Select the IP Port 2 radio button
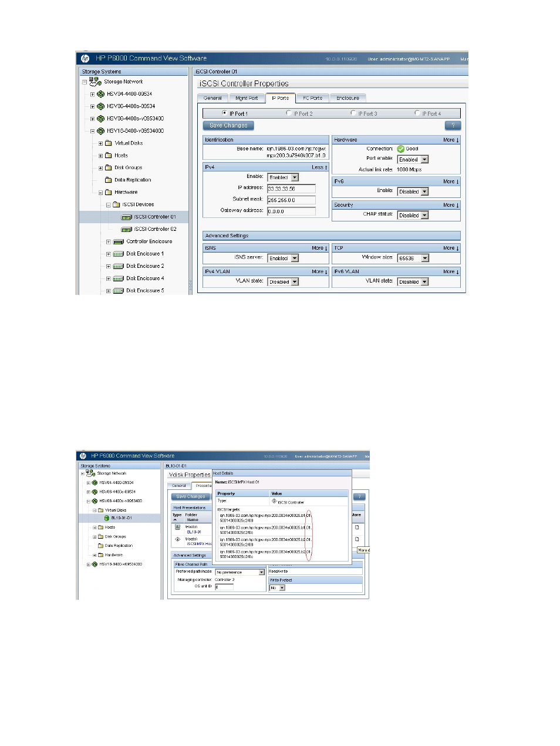 (x=289, y=113)
